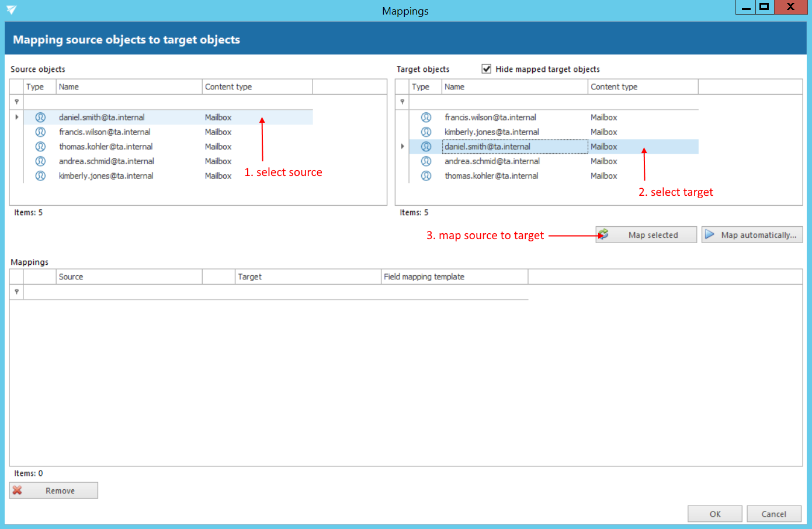
Task: Click row indicator arrow beside target daniel.smith
Action: pyautogui.click(x=402, y=147)
